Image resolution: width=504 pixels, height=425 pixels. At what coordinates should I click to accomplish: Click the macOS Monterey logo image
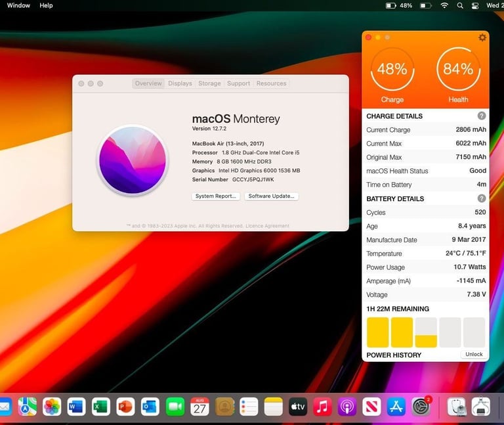click(x=133, y=160)
